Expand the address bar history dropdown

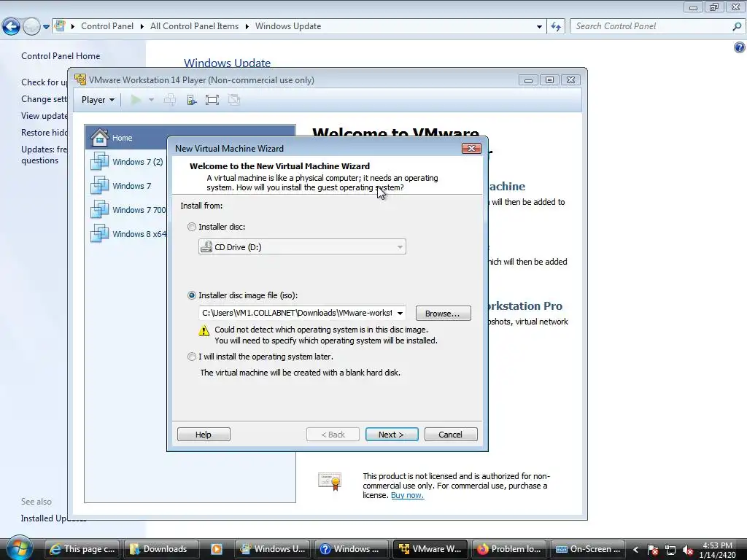pos(539,27)
